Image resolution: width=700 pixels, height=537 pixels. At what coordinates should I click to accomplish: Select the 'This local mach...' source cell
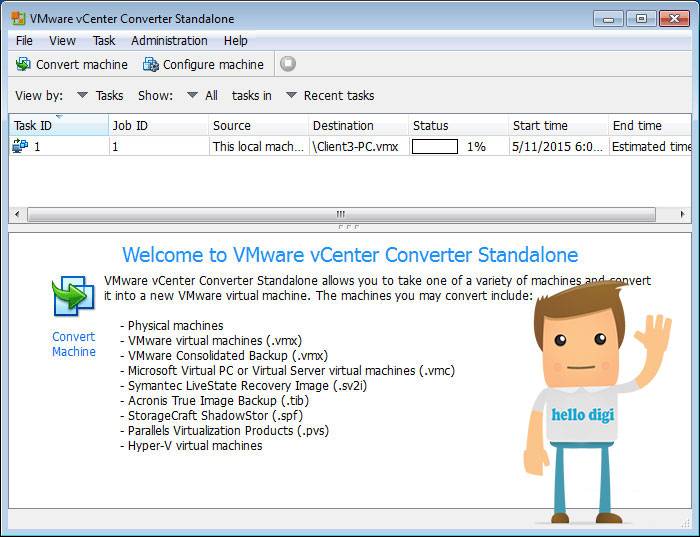pos(258,146)
